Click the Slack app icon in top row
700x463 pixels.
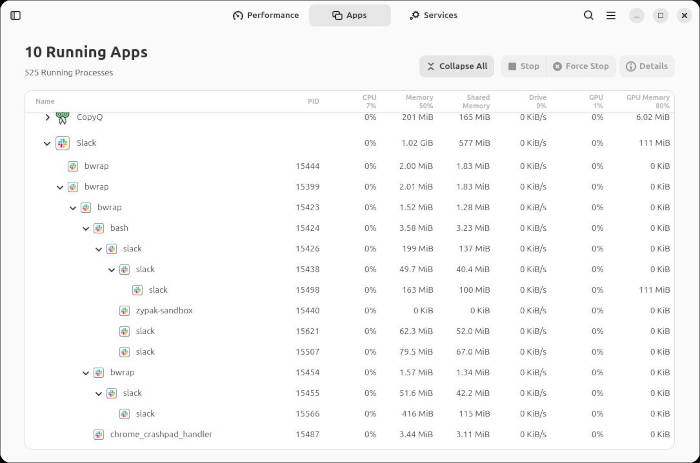pos(63,143)
